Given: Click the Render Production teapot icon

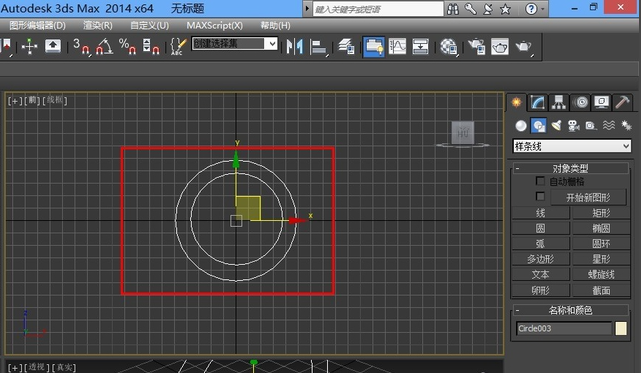Looking at the screenshot, I should pos(523,46).
